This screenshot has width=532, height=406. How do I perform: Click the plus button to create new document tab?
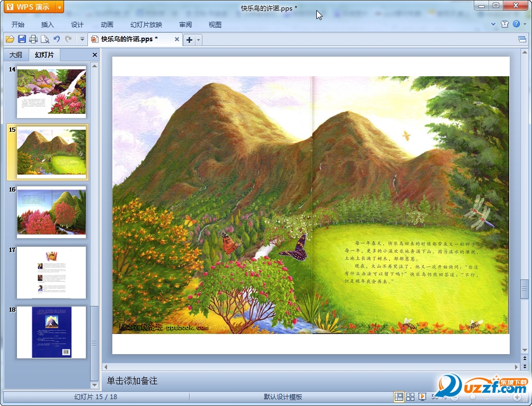click(189, 40)
